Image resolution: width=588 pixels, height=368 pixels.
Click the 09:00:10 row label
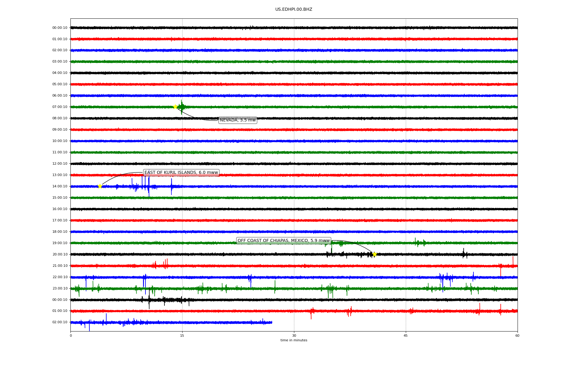60,130
